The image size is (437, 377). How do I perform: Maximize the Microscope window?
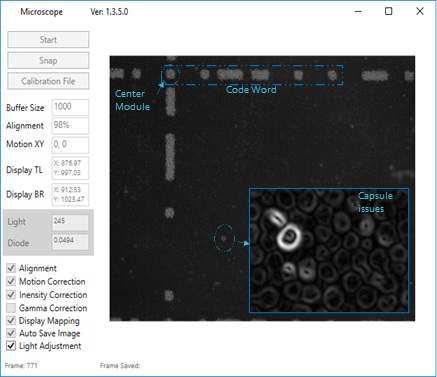[x=389, y=11]
